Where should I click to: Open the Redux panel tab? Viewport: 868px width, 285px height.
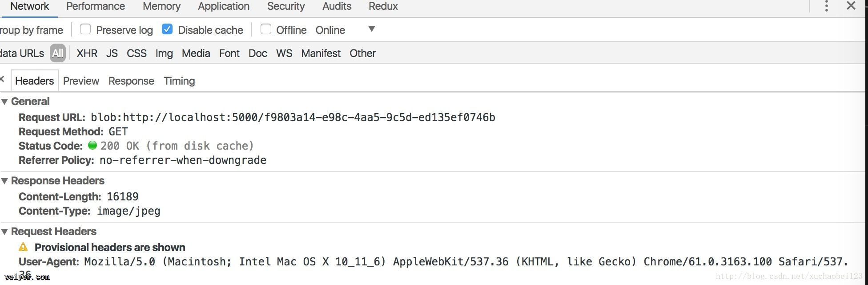tap(383, 6)
